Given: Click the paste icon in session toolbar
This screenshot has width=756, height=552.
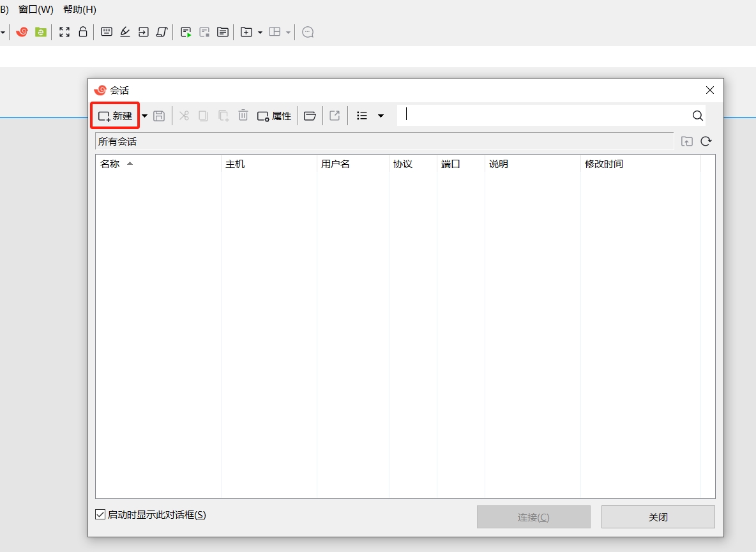Looking at the screenshot, I should click(x=223, y=116).
